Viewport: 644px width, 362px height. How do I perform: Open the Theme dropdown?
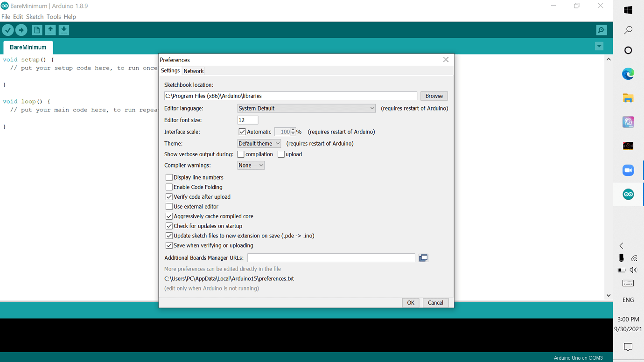(259, 143)
